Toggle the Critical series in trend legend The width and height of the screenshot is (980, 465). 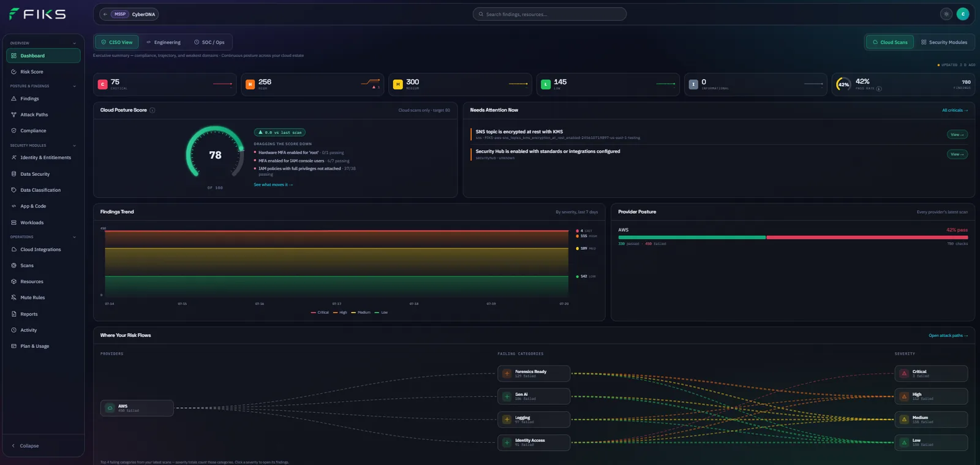coord(320,312)
